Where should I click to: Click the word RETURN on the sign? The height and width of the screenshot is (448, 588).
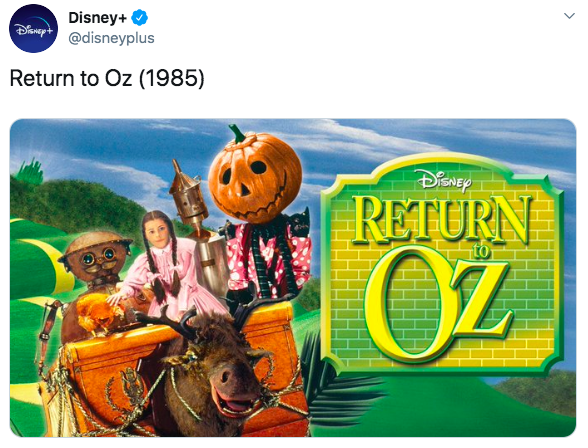tap(442, 220)
